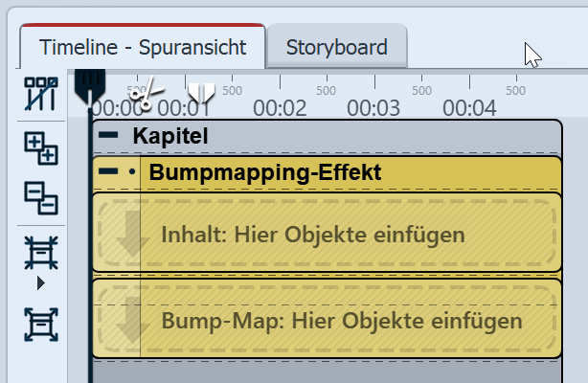Click the snap grid icon in sidebar
588x383 pixels.
[x=40, y=95]
